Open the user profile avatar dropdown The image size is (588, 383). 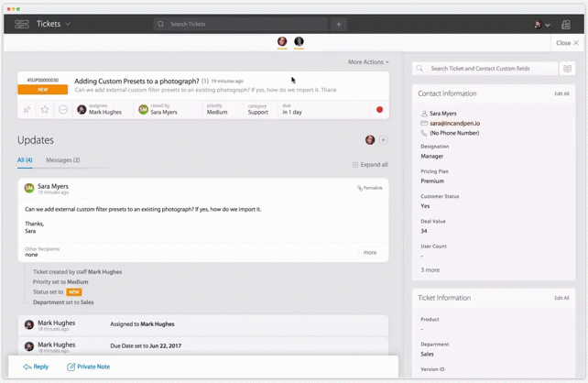pyautogui.click(x=542, y=25)
